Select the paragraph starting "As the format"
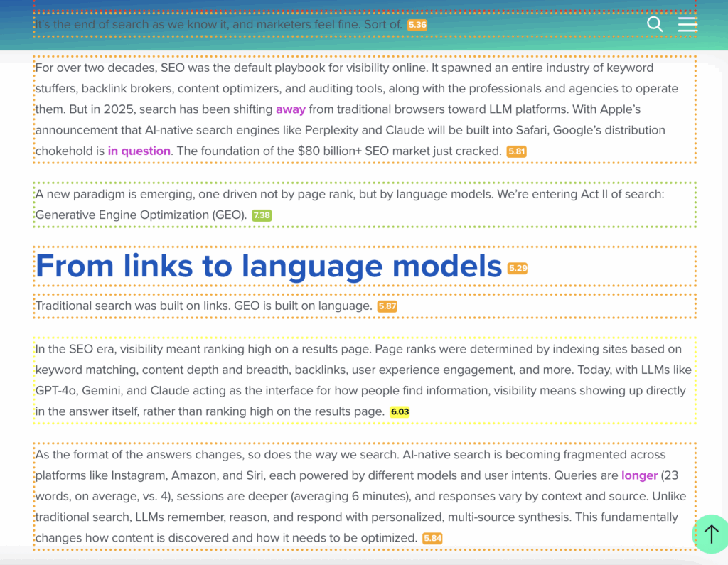This screenshot has width=728, height=565. coord(355,497)
